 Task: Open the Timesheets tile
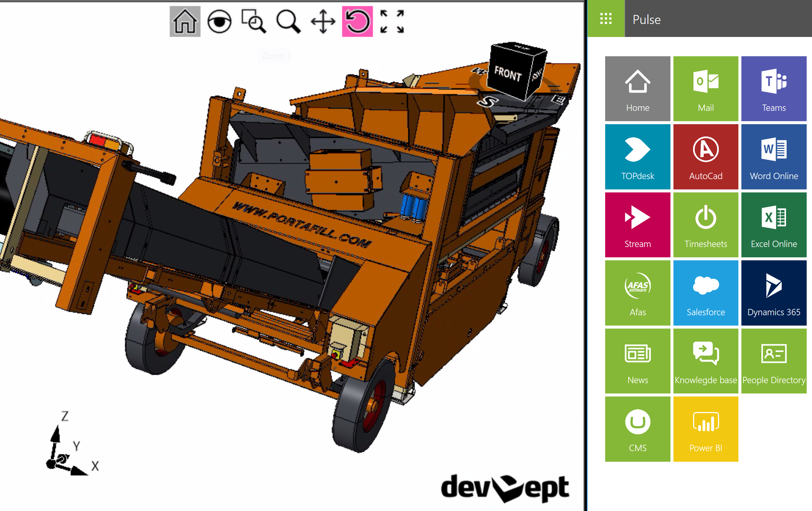[x=706, y=225]
